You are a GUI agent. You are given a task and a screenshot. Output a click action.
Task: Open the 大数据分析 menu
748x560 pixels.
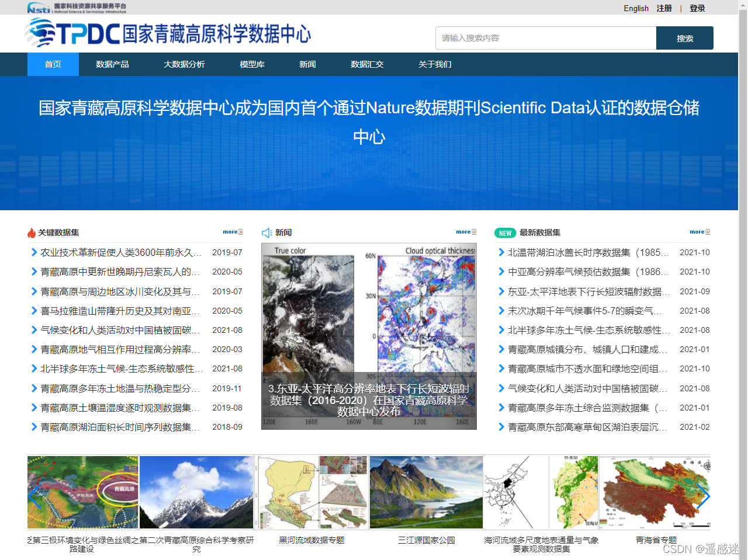coord(184,64)
